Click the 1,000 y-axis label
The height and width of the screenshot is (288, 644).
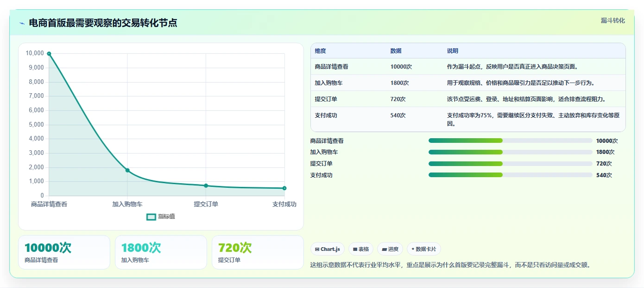click(x=36, y=181)
